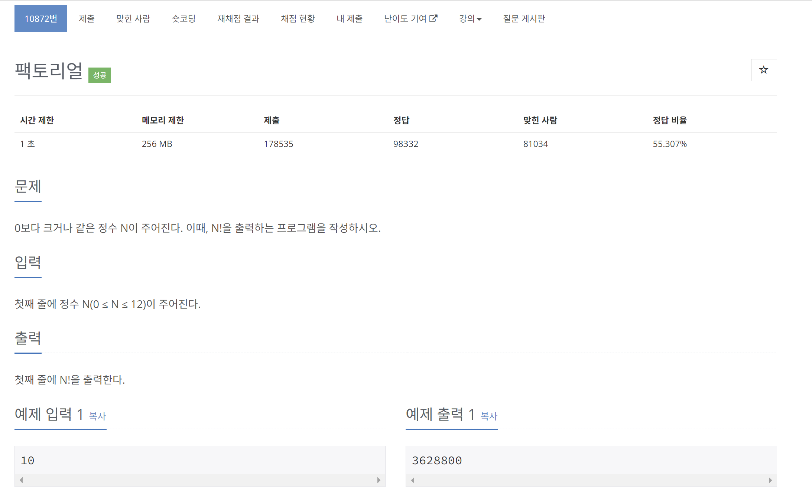Image resolution: width=812 pixels, height=504 pixels.
Task: Click the example input code box
Action: tap(200, 461)
